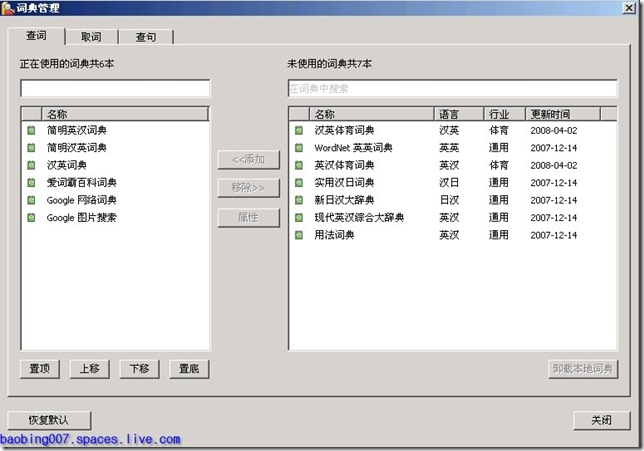Select 英汉体育词典 in the unused list

pyautogui.click(x=453, y=166)
